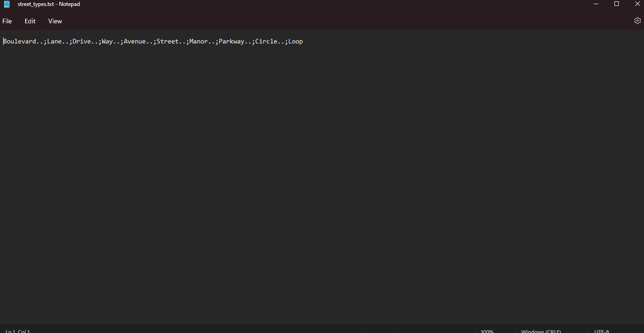Click the word Parkway in the text
Image resolution: width=644 pixels, height=333 pixels.
[232, 41]
